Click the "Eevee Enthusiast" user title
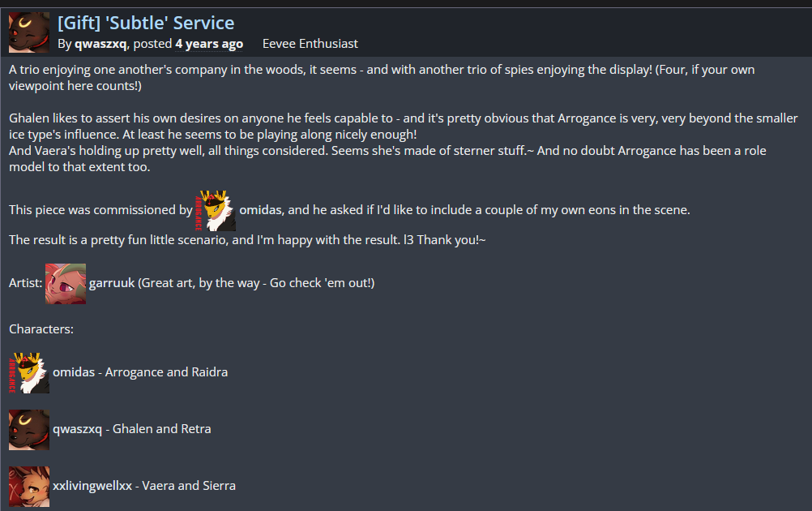The width and height of the screenshot is (812, 511). pos(310,44)
